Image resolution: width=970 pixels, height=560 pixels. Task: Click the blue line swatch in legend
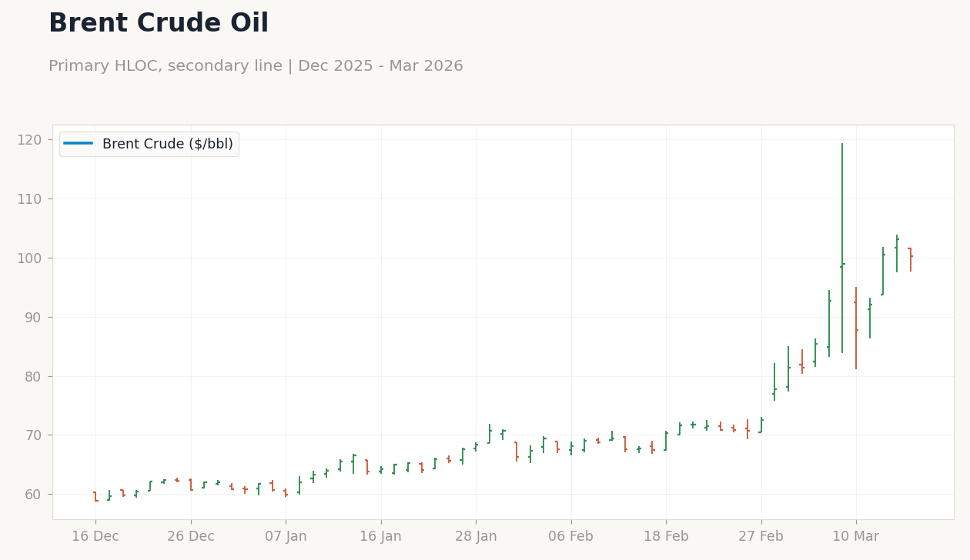coord(79,144)
